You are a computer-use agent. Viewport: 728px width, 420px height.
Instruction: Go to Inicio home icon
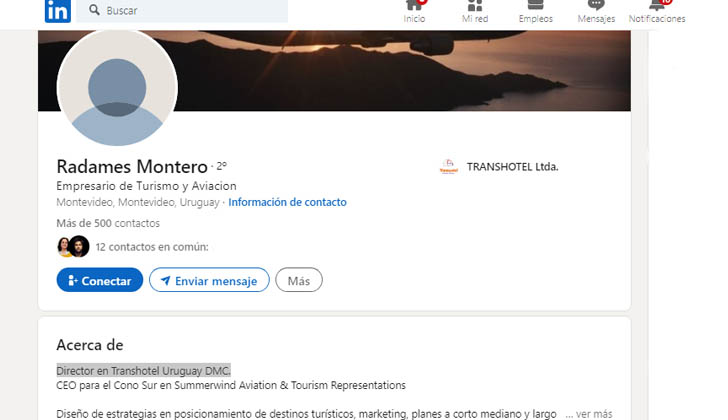[x=414, y=5]
